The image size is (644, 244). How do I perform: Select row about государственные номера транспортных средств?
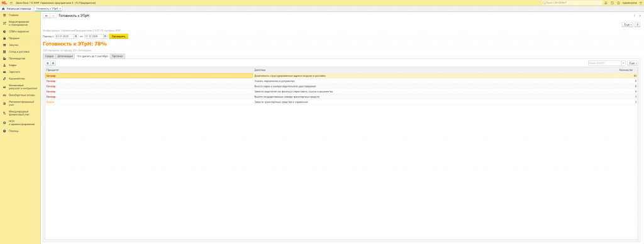pyautogui.click(x=341, y=97)
